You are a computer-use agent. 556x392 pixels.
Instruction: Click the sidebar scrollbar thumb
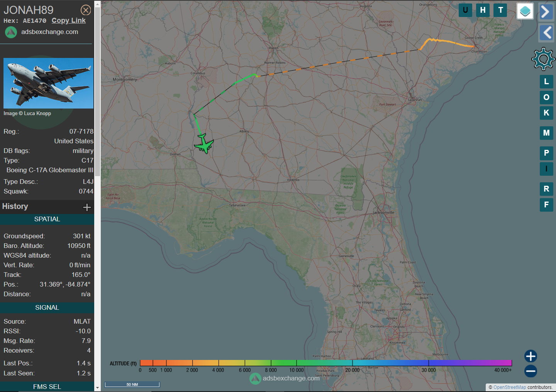[x=97, y=92]
